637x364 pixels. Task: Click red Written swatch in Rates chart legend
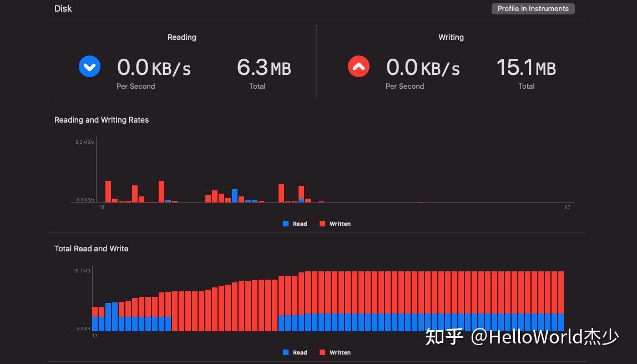[322, 224]
